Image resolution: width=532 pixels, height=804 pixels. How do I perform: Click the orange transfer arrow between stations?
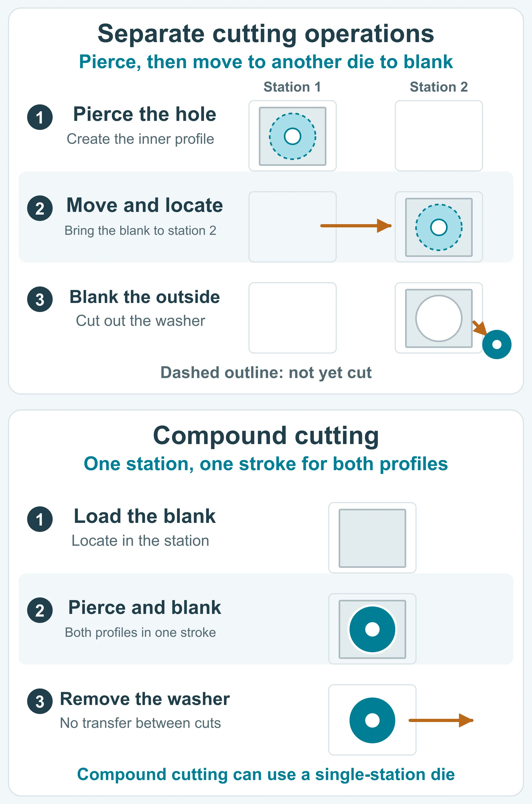[x=356, y=225]
